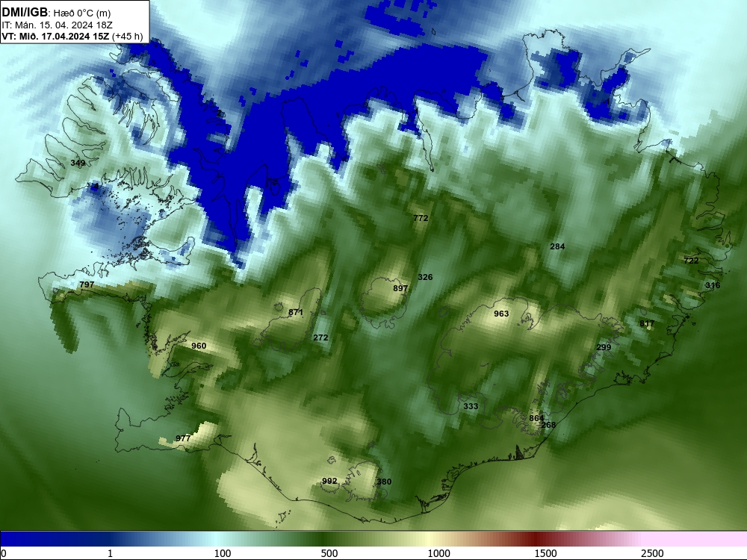Click the 1000 label on the color scale
This screenshot has height=560, width=747.
(x=438, y=553)
